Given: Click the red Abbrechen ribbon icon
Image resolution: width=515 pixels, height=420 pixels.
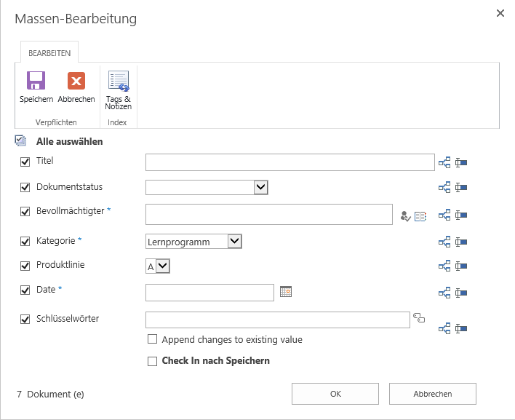Looking at the screenshot, I should 76,81.
